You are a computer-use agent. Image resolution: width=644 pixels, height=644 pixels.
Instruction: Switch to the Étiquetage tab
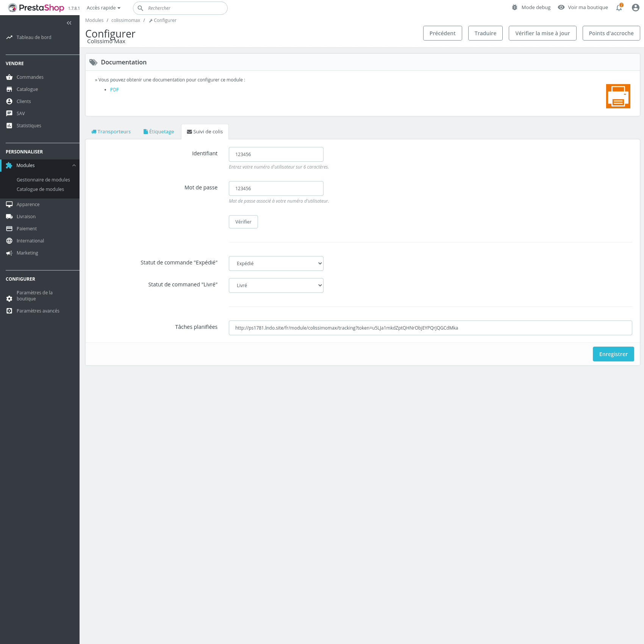[159, 131]
